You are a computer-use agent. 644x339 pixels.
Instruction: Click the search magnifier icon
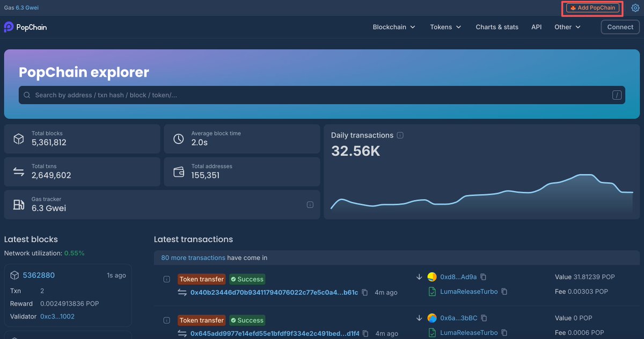[27, 95]
